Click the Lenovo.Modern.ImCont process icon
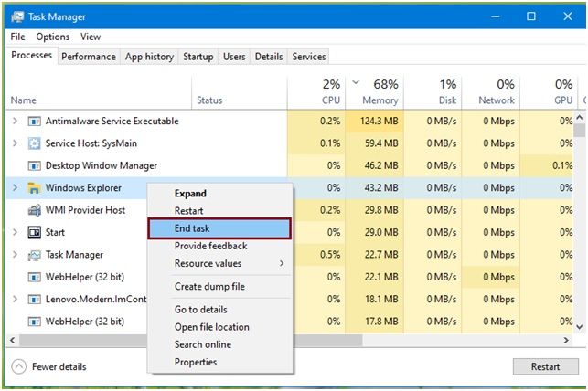Screen dimensions: 588x391 click(35, 300)
